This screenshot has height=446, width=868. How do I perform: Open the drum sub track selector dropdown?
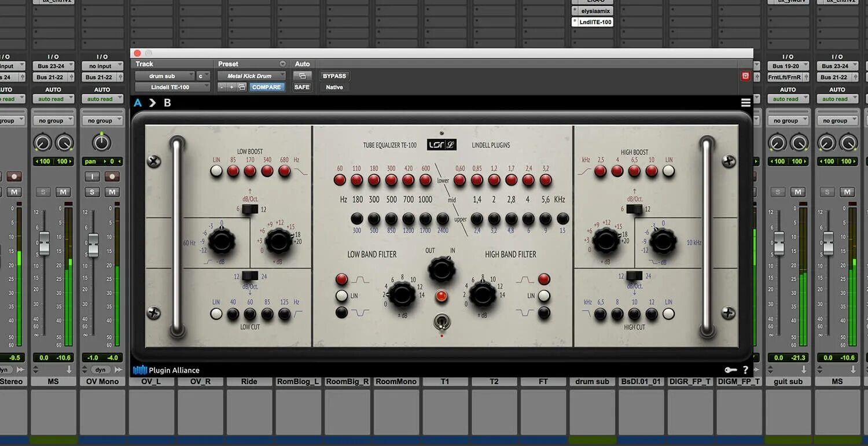[x=164, y=76]
